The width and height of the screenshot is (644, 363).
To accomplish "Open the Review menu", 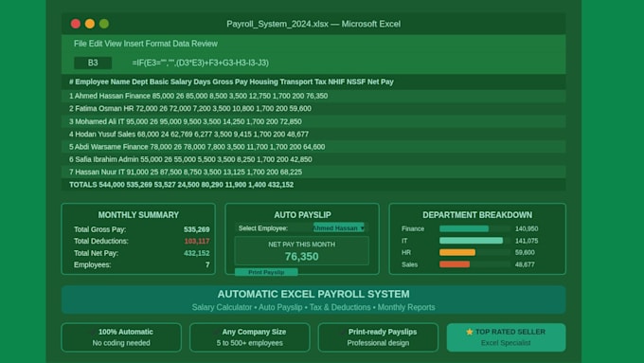I will pos(205,44).
